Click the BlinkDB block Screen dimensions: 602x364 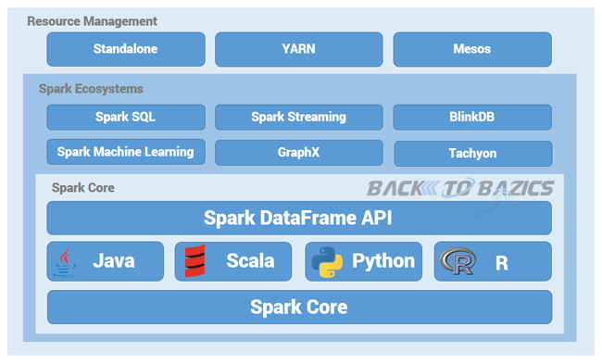click(472, 117)
